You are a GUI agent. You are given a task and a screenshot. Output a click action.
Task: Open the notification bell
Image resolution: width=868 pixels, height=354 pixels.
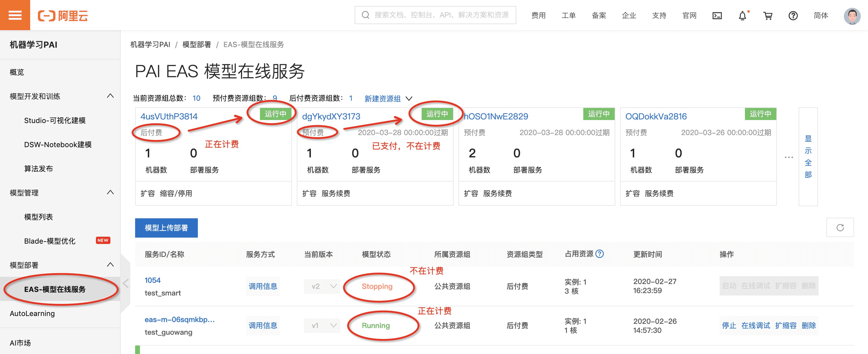click(x=742, y=15)
